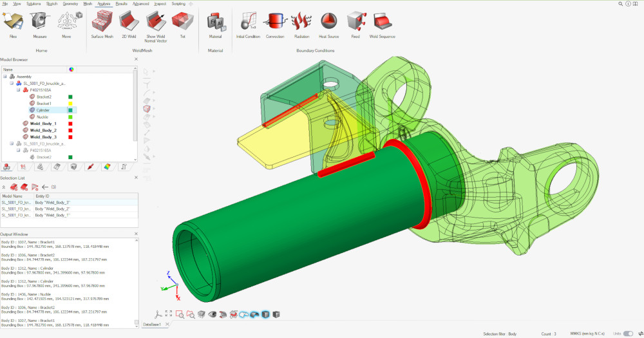
Task: Toggle the Units switch in status bar
Action: tap(628, 333)
